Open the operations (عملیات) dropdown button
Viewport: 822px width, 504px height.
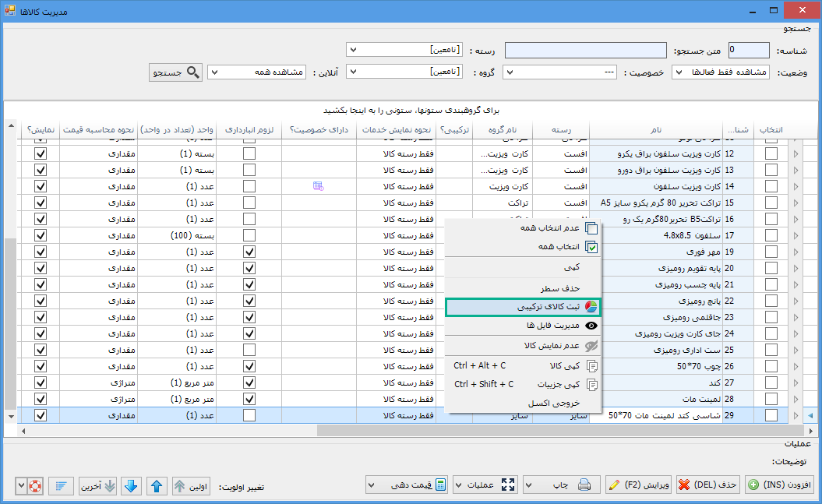(485, 485)
